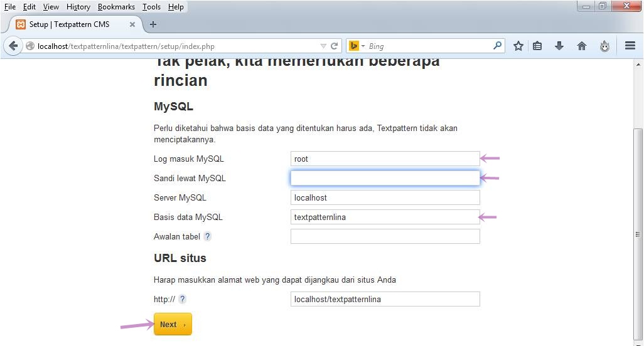The height and width of the screenshot is (346, 644).
Task: Focus the Awalan tabel input field
Action: pyautogui.click(x=385, y=236)
